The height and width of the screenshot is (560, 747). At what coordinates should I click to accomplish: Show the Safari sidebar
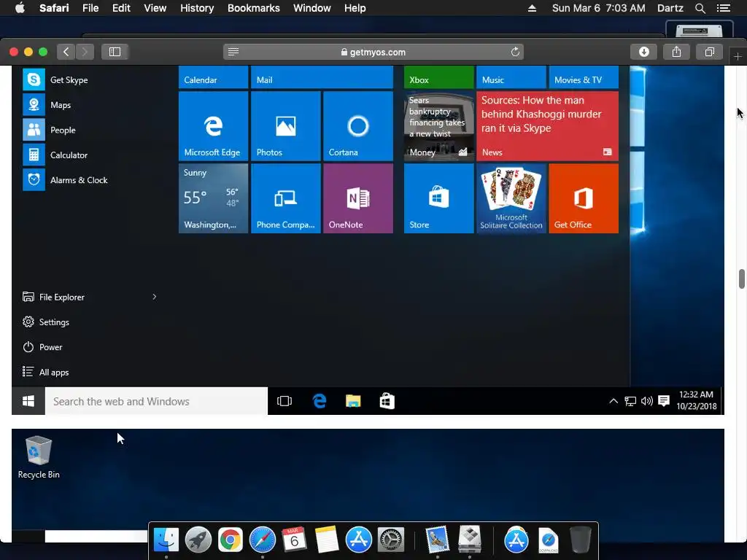tap(115, 52)
